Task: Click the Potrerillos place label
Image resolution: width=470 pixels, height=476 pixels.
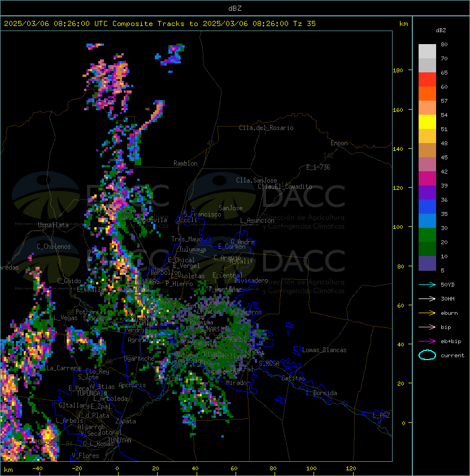Action: pyautogui.click(x=94, y=312)
